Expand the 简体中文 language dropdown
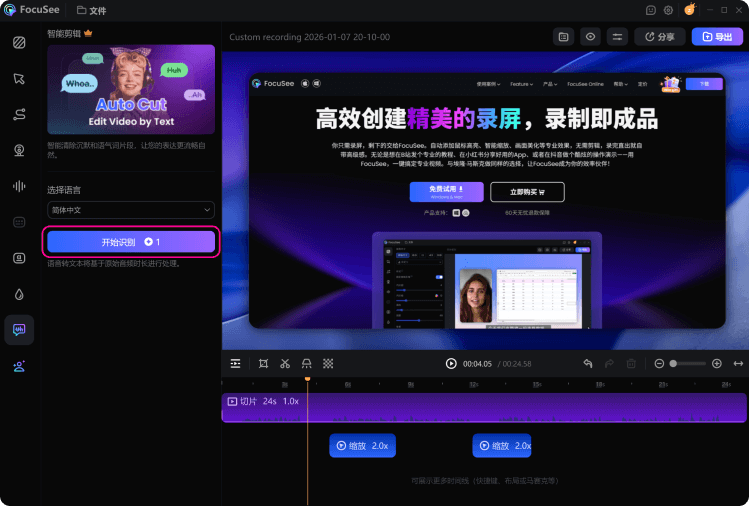Image resolution: width=749 pixels, height=506 pixels. coord(131,210)
